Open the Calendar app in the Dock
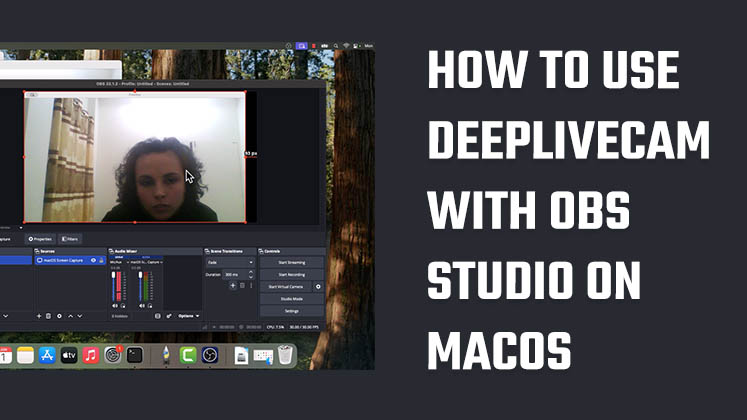The width and height of the screenshot is (747, 420). [x=5, y=355]
